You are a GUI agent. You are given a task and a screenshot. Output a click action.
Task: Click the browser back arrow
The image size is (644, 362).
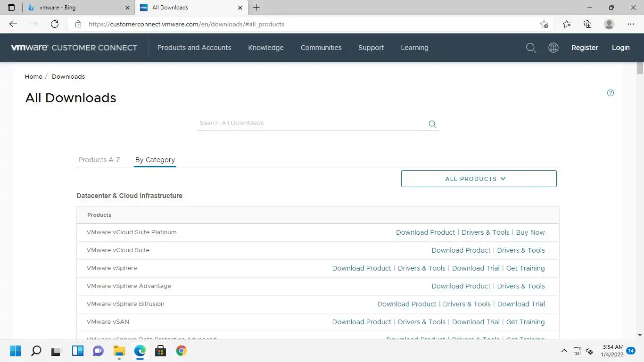pos(13,24)
